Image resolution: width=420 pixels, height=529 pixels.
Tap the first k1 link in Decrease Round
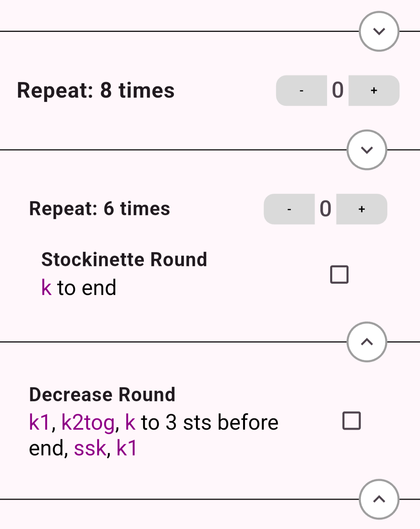(x=40, y=423)
